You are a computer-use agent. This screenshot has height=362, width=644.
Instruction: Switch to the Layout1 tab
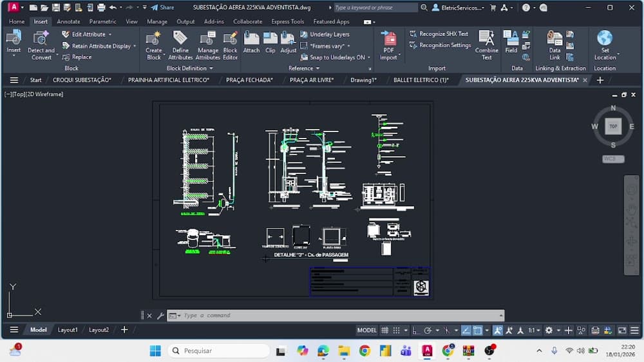point(68,330)
